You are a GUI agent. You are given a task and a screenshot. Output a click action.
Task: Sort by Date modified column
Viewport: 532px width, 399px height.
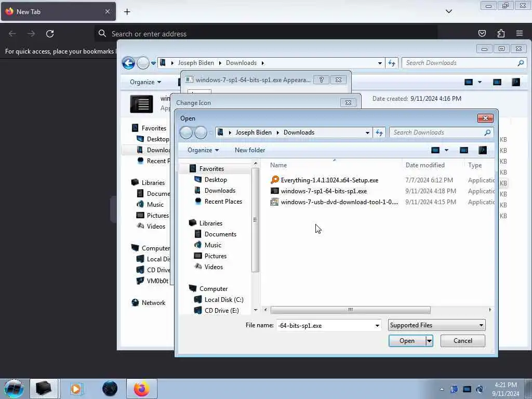click(x=425, y=165)
